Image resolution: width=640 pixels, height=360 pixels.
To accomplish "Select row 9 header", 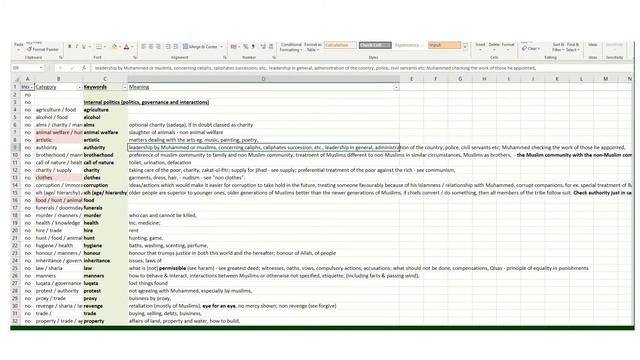I will point(15,147).
